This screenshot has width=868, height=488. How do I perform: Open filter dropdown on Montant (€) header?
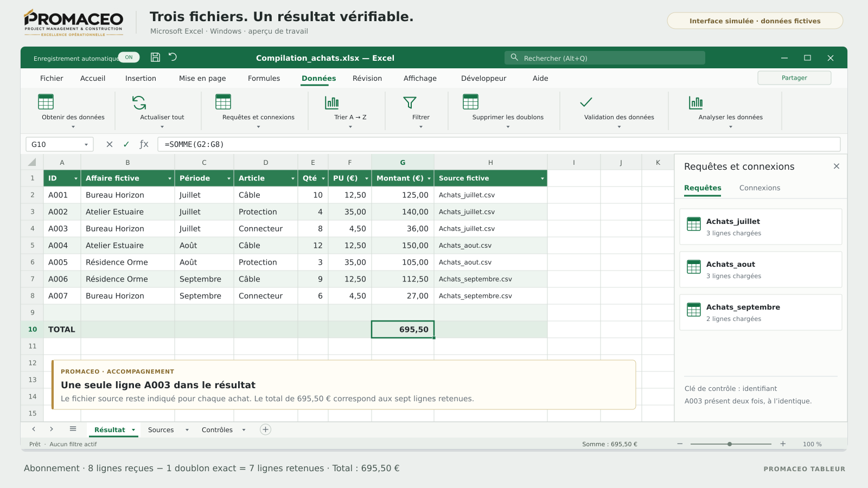[429, 178]
